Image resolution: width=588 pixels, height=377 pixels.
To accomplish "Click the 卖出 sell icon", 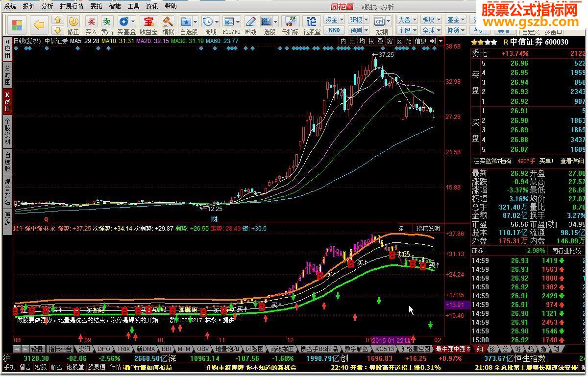I will pyautogui.click(x=107, y=24).
